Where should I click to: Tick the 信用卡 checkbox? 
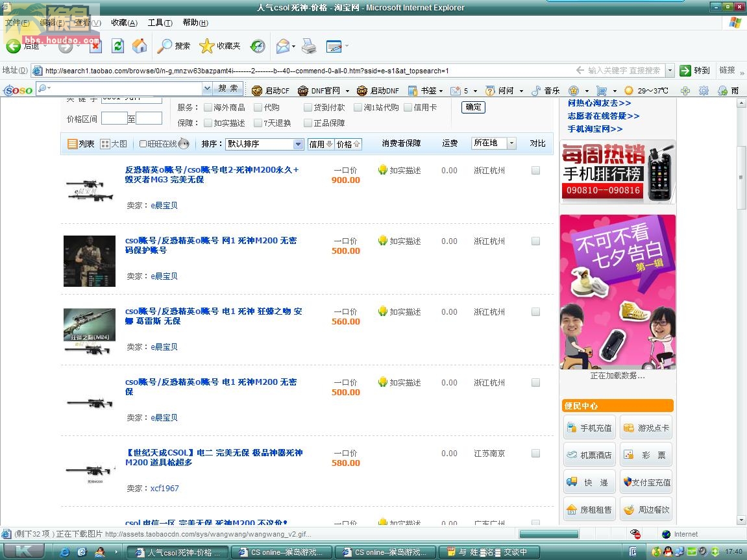(x=408, y=108)
